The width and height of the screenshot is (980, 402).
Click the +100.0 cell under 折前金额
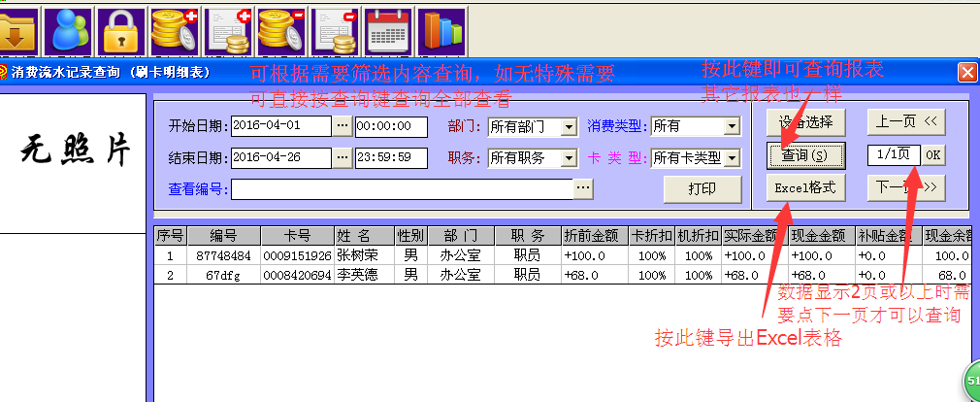click(595, 255)
